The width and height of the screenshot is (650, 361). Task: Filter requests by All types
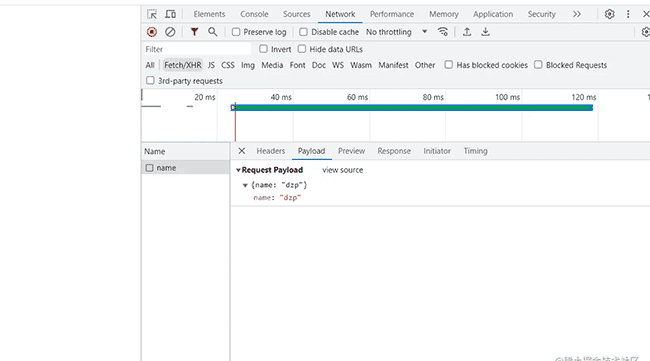click(x=150, y=65)
